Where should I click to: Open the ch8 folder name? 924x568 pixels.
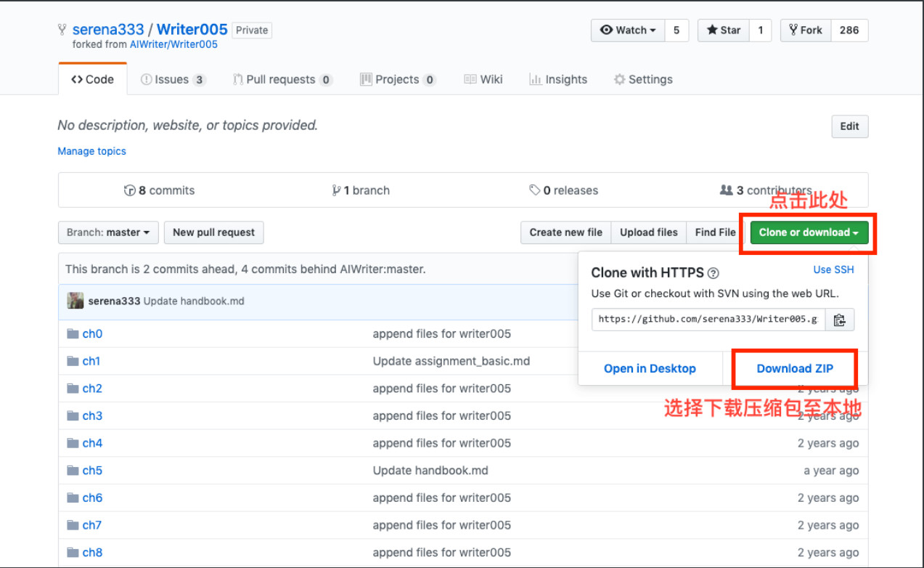click(92, 552)
